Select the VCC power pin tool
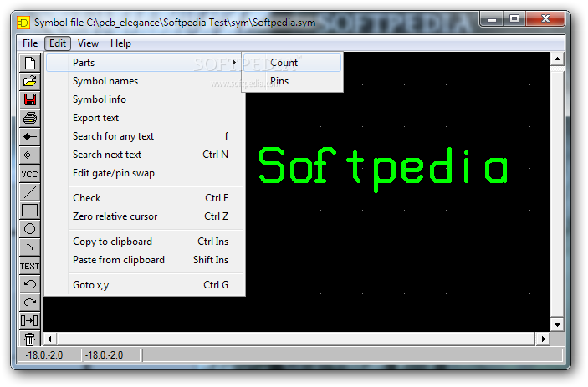 tap(29, 174)
